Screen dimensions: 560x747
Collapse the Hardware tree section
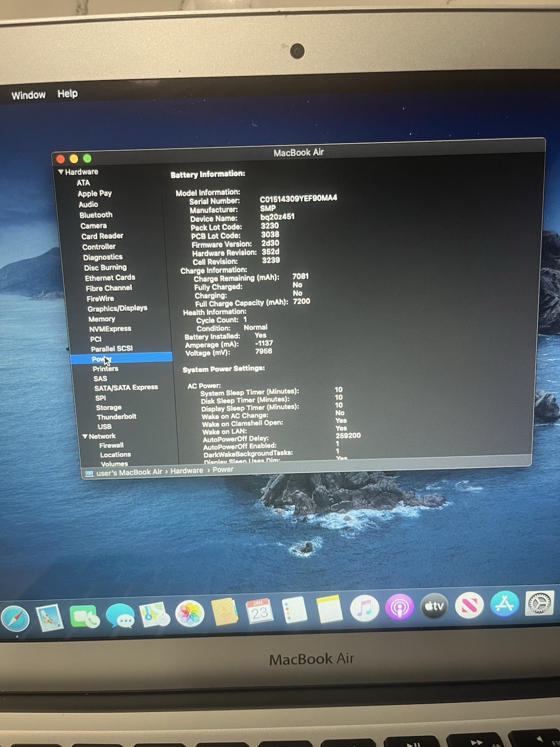(x=61, y=172)
